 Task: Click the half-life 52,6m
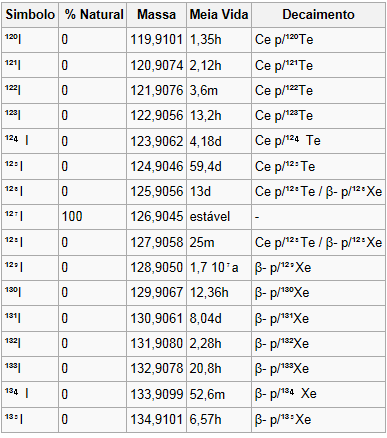point(207,394)
